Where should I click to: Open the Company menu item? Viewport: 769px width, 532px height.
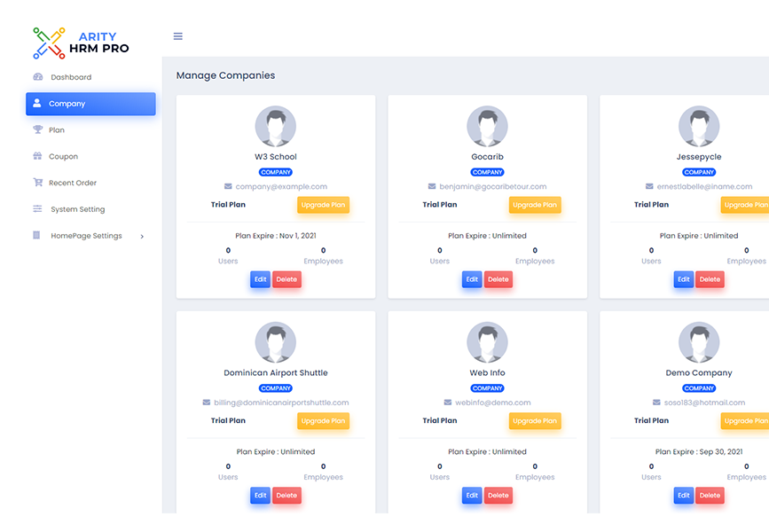point(90,104)
